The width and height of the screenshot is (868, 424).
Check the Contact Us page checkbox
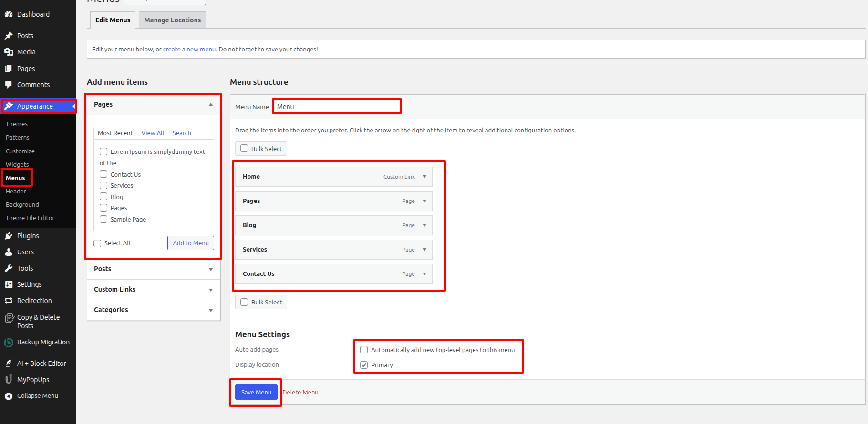click(x=103, y=174)
